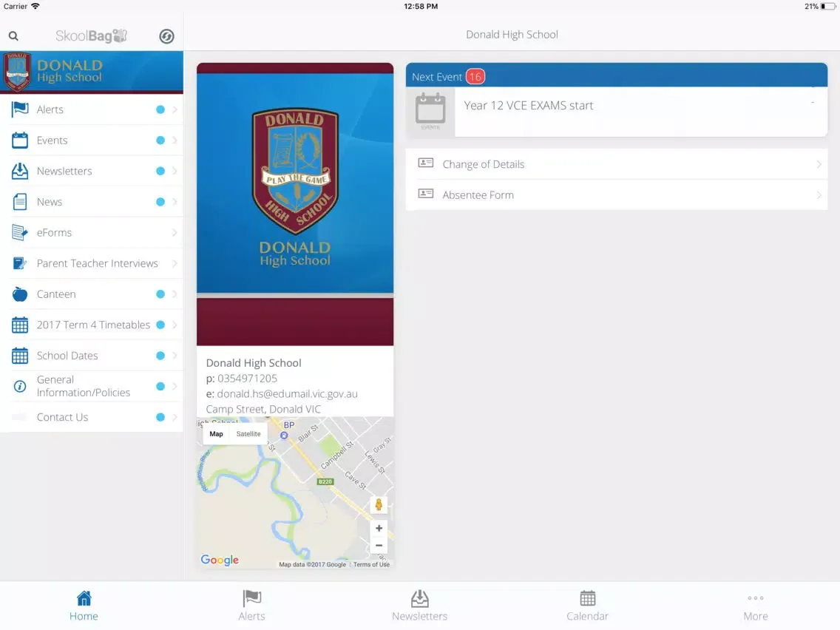Viewport: 840px width, 630px height.
Task: Expand the eForms row chevron
Action: [x=175, y=232]
